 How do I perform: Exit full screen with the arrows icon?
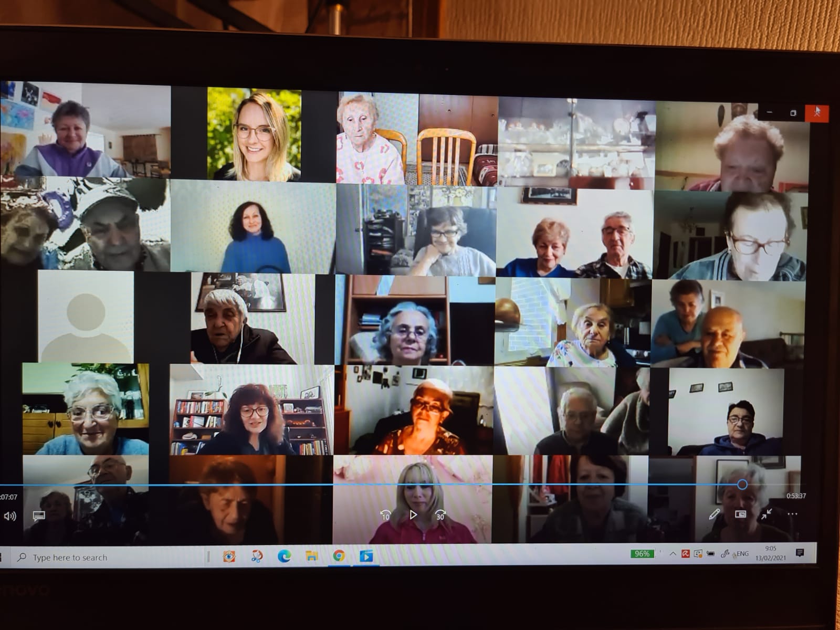(766, 514)
